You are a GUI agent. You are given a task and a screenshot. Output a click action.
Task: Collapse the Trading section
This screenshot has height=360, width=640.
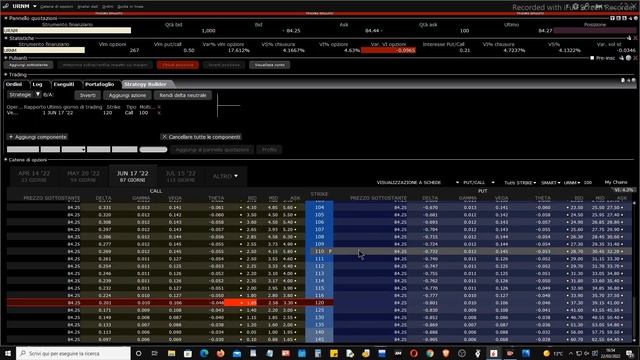6,75
